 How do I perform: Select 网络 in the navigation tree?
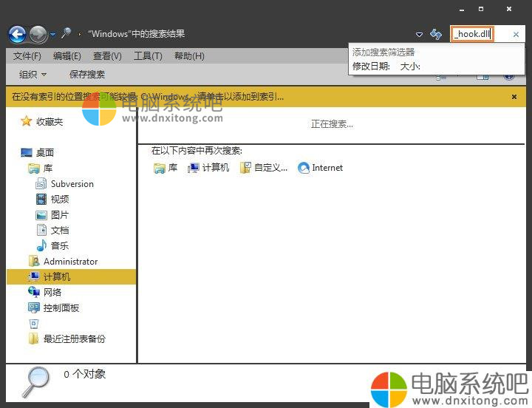coord(45,292)
